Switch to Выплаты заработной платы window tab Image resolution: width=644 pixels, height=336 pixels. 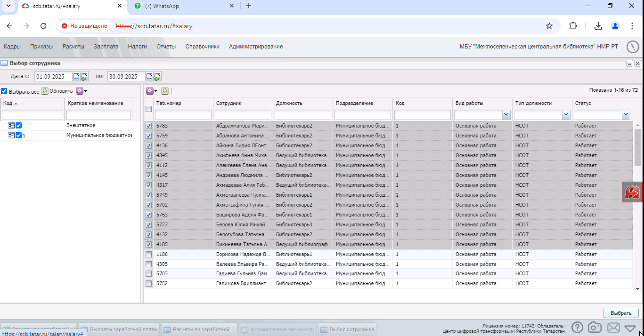tap(120, 329)
